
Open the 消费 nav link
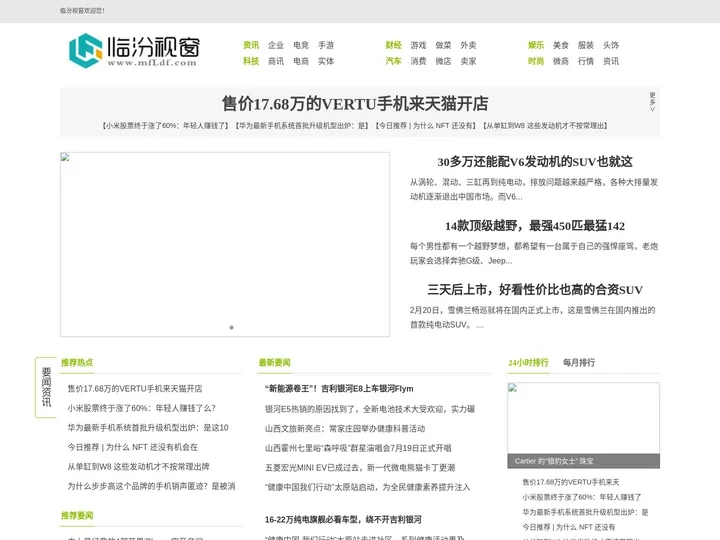click(x=418, y=61)
